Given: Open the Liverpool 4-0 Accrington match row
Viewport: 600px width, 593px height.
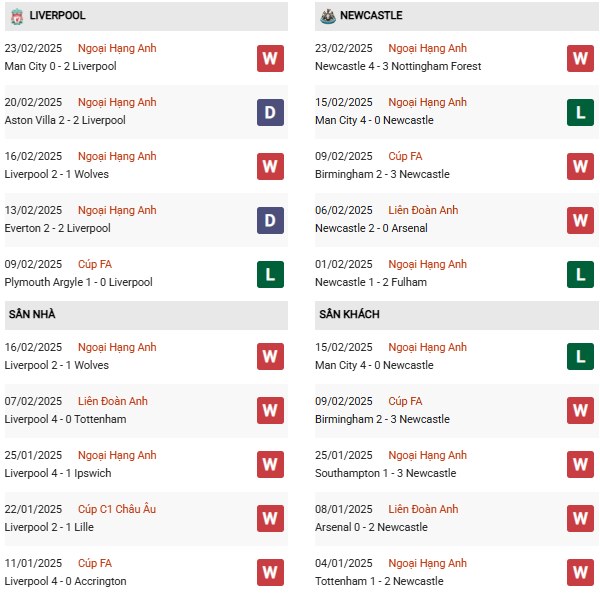Looking at the screenshot, I should coord(66,581).
